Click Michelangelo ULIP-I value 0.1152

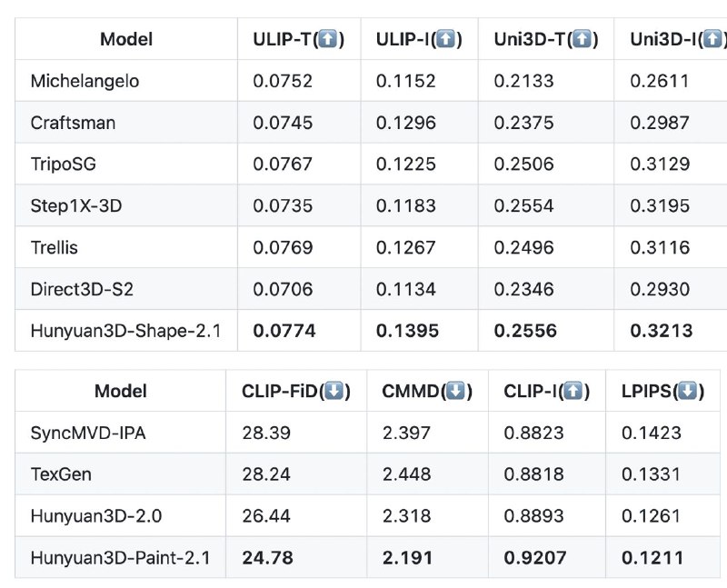click(x=406, y=81)
